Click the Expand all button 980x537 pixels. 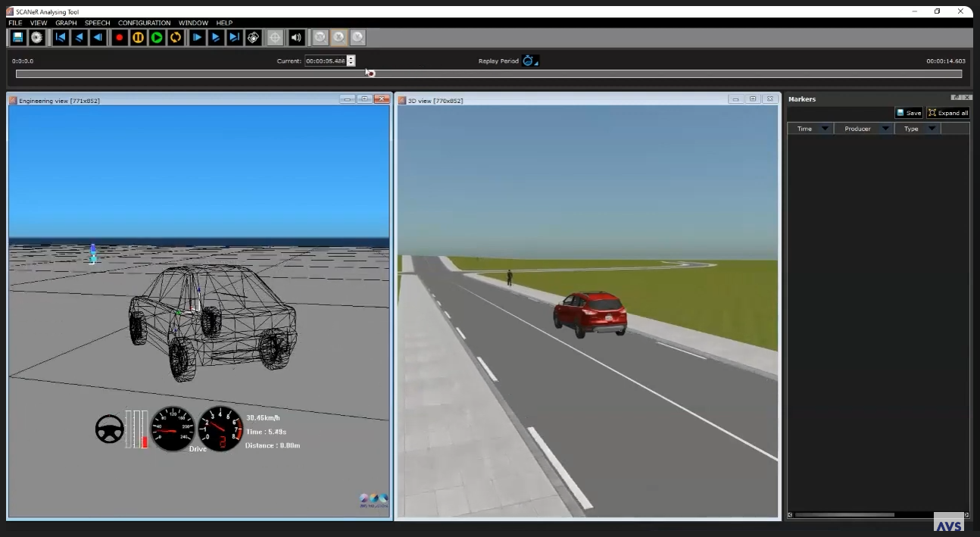pyautogui.click(x=948, y=113)
